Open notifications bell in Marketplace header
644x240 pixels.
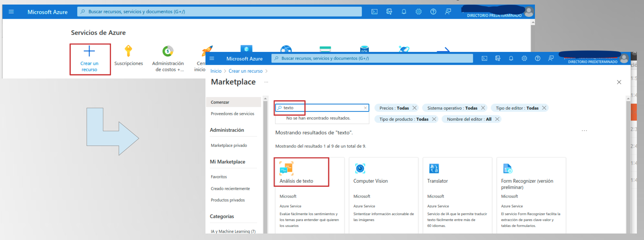click(511, 58)
